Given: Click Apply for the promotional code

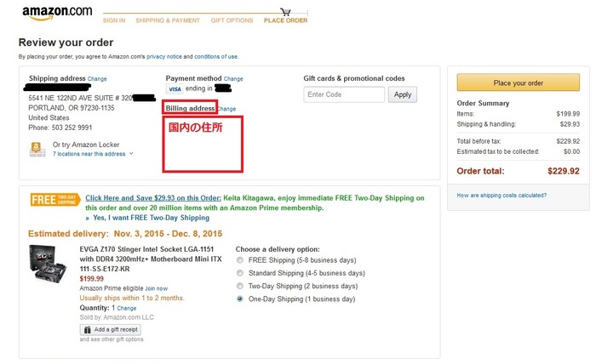Looking at the screenshot, I should tap(402, 94).
